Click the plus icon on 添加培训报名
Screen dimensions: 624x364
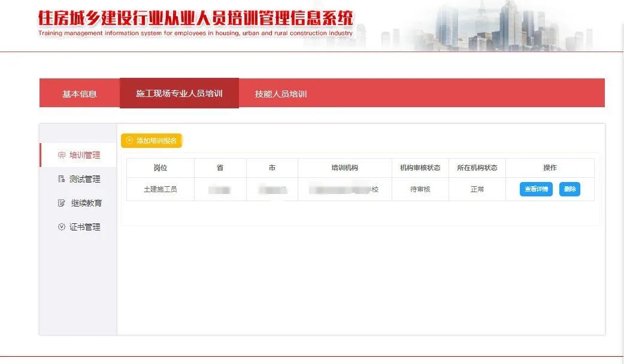click(x=129, y=141)
